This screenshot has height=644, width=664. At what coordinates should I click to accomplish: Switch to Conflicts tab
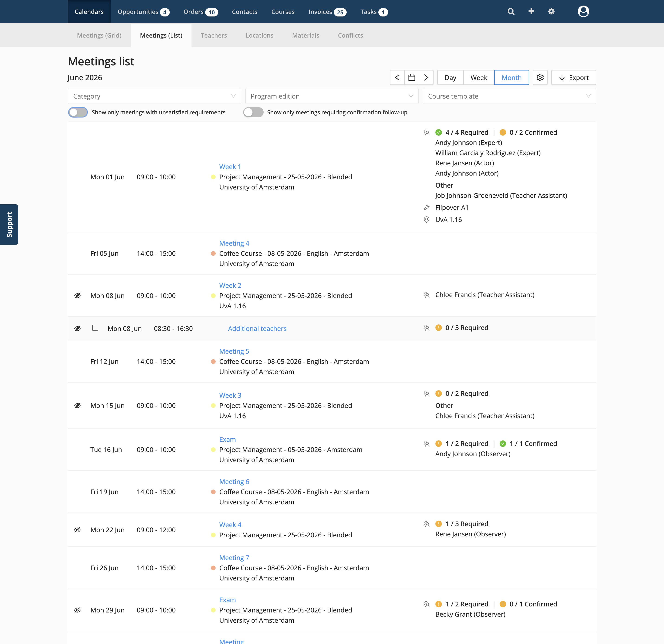(350, 35)
